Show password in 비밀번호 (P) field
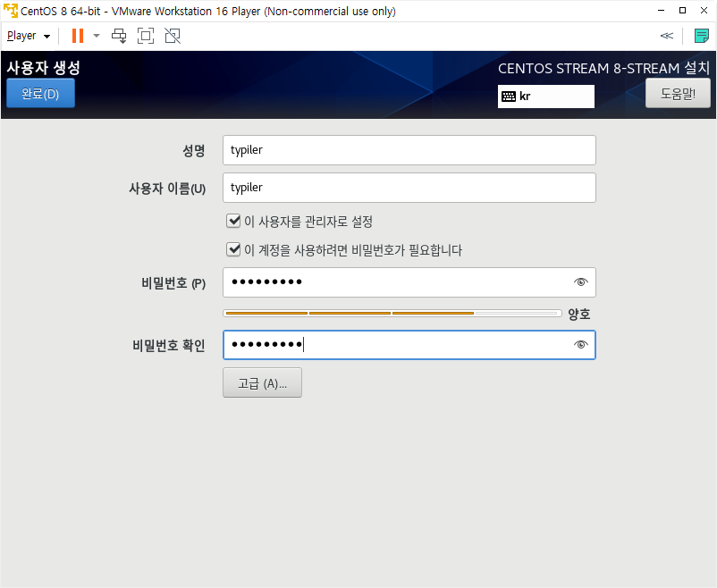The height and width of the screenshot is (588, 717). pos(581,282)
